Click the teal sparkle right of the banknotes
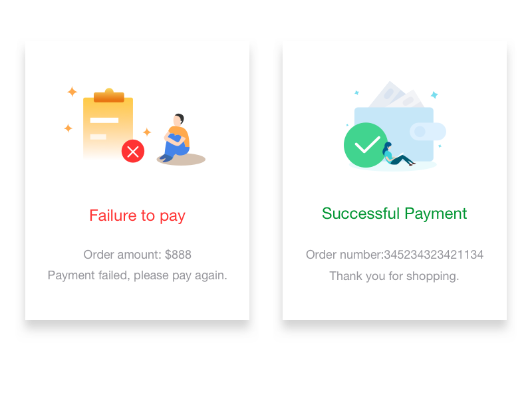Viewport: 532px width, 399px height. [x=434, y=95]
